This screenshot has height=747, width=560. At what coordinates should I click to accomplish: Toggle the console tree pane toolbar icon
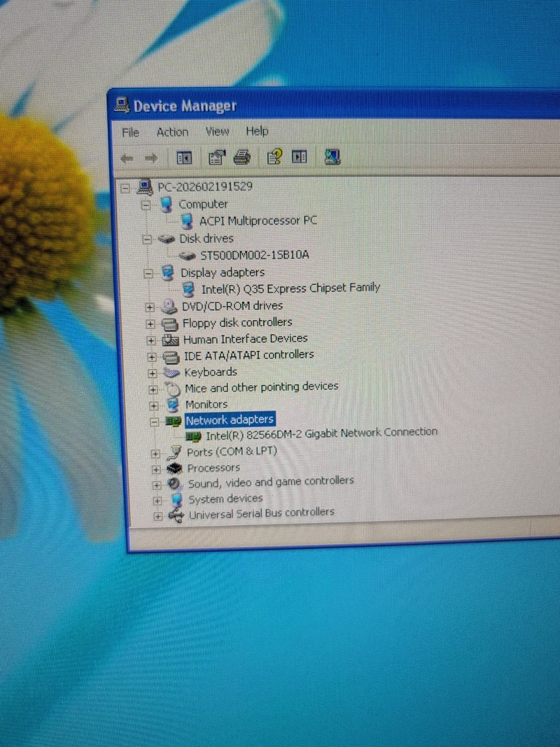[184, 158]
